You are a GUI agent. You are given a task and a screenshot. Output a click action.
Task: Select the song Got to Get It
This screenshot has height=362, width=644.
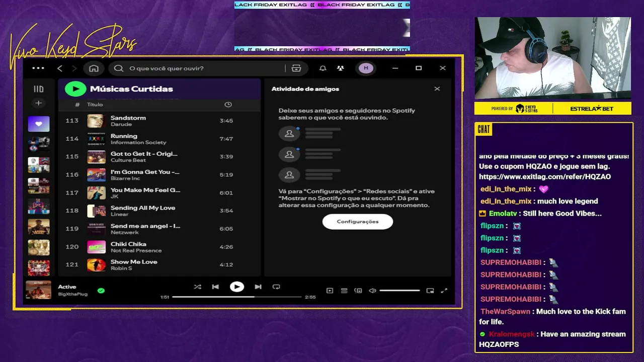point(159,157)
